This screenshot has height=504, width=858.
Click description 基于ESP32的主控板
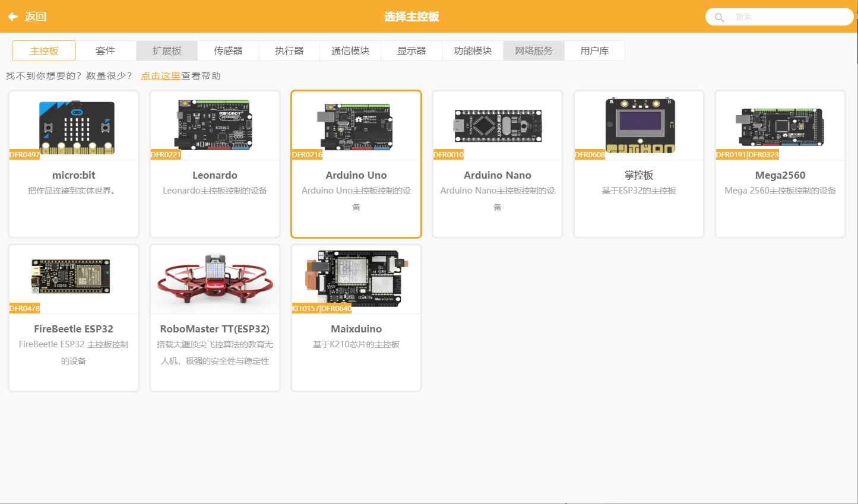coord(639,191)
